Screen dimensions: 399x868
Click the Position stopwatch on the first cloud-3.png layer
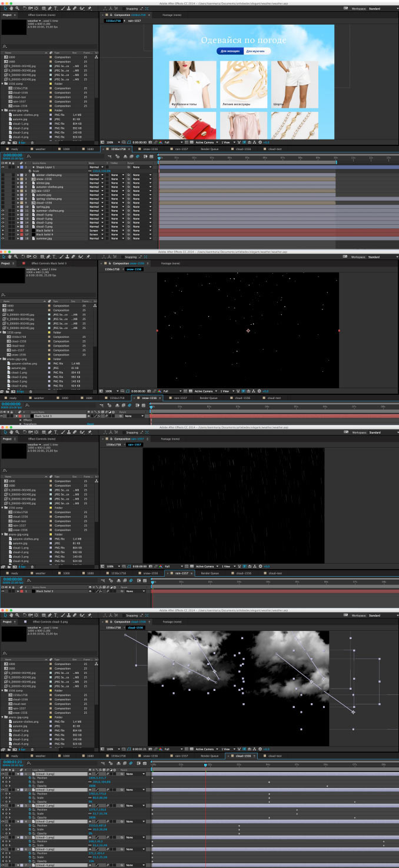(x=30, y=777)
